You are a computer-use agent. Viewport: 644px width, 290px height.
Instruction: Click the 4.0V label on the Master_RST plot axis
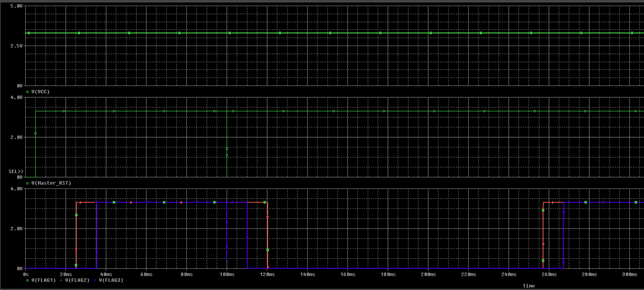(17, 97)
